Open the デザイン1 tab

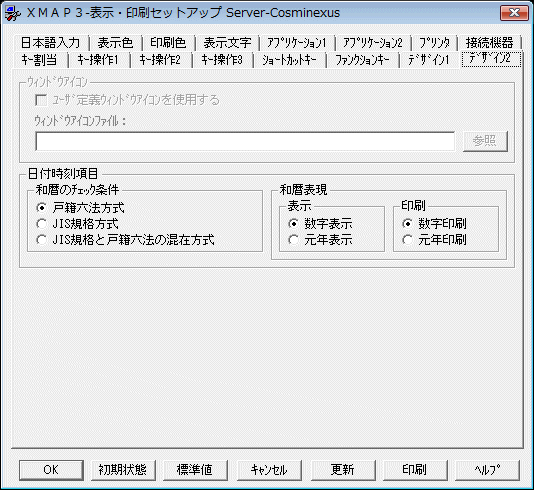(x=429, y=60)
